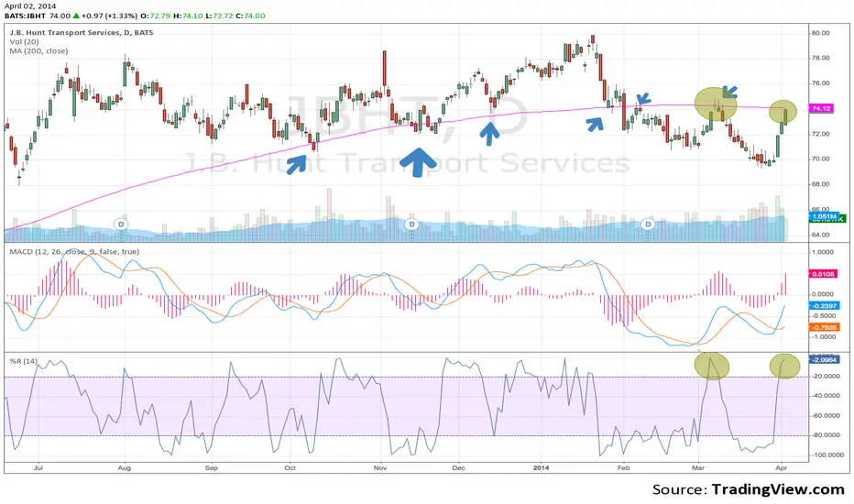Click the pink 74.12 moving average price tag
Viewport: 854px width, 504px height.
coord(821,108)
